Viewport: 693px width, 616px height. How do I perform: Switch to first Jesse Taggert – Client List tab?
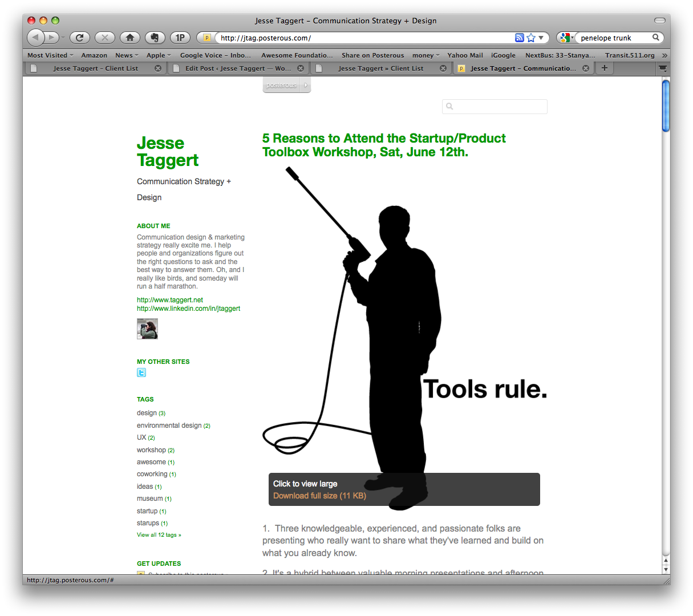95,68
